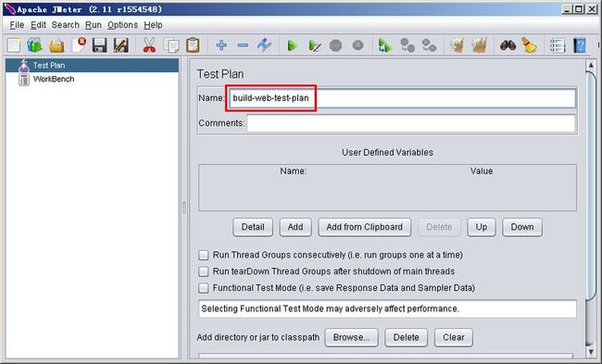Click the Shutdown test icon

tap(357, 45)
